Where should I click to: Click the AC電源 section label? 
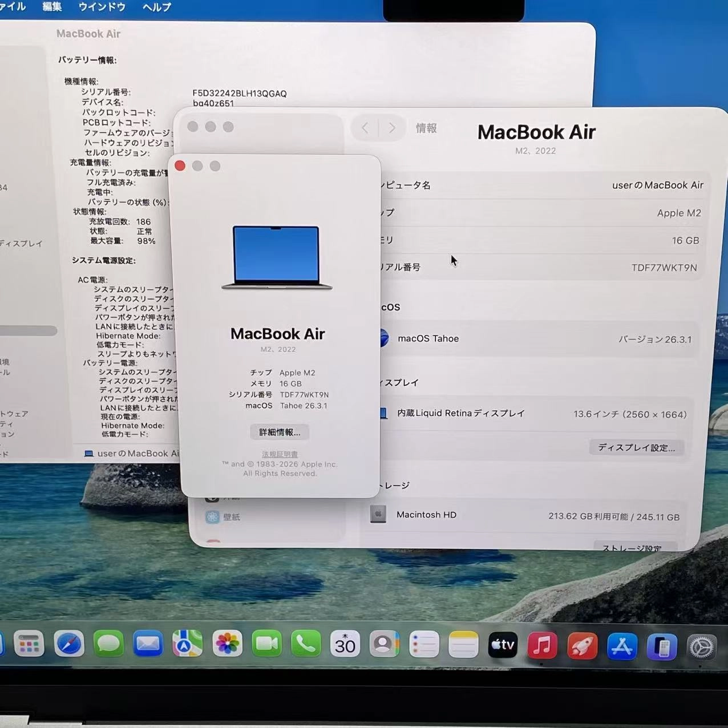[92, 280]
